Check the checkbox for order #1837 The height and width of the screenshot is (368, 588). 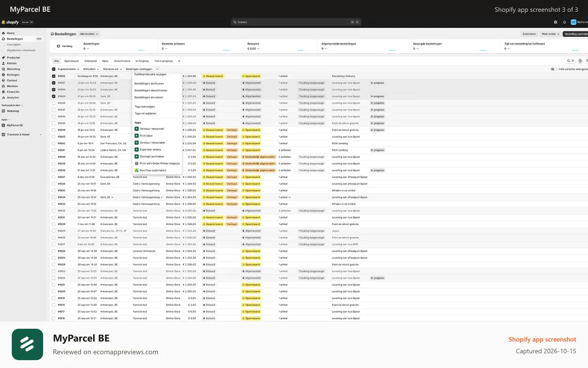coord(54,177)
